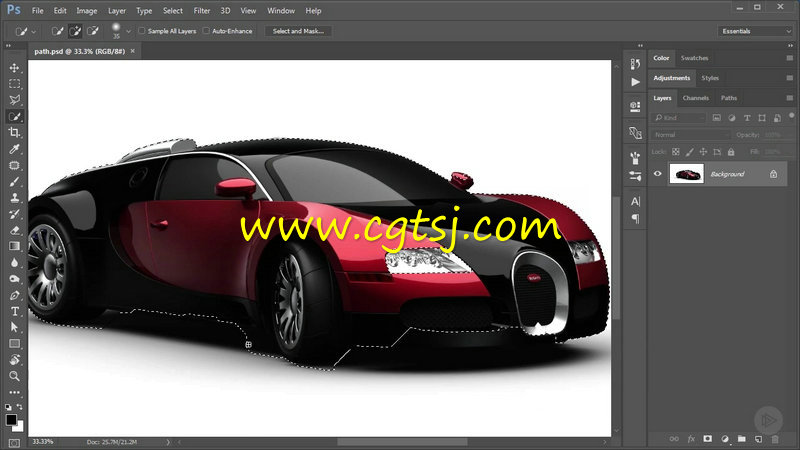Screen dimensions: 800x450
Task: Select the Quick Selection tool in toolbox
Action: click(14, 116)
